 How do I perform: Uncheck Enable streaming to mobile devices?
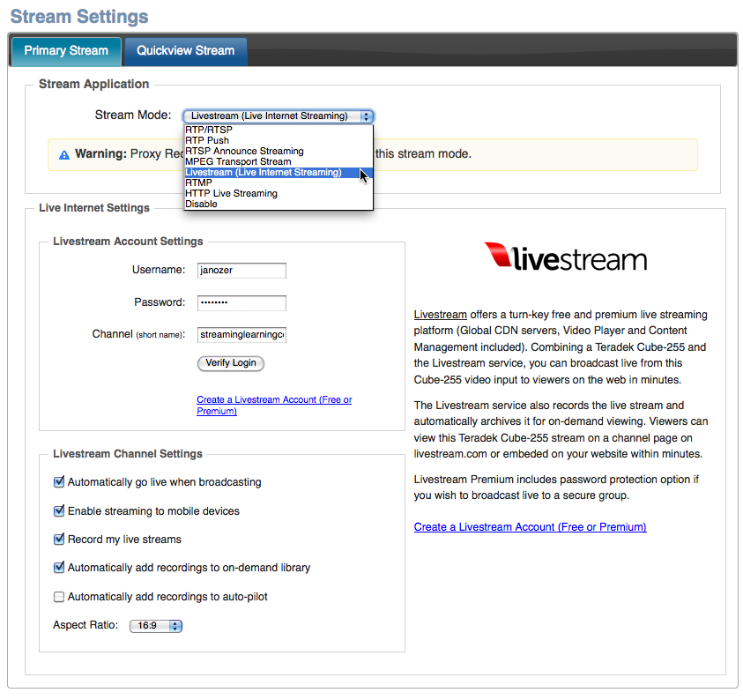tap(59, 511)
